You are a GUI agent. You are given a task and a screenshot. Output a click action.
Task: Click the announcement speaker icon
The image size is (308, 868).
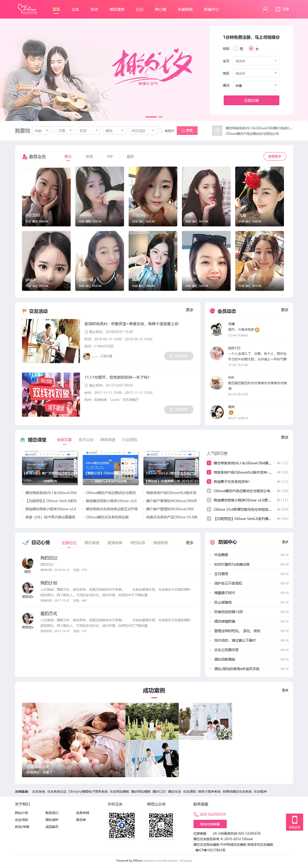pos(216,131)
